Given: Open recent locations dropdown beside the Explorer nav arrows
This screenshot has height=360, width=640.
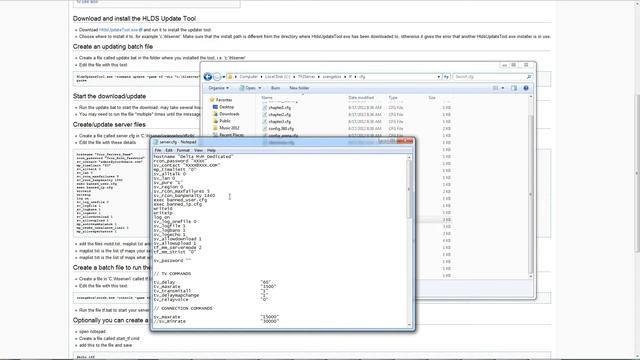Looking at the screenshot, I should click(x=224, y=77).
